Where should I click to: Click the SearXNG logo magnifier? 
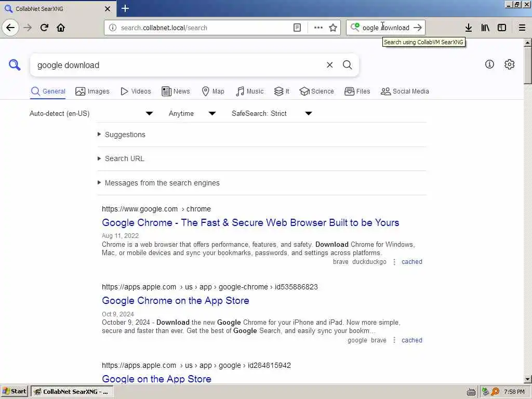click(15, 64)
